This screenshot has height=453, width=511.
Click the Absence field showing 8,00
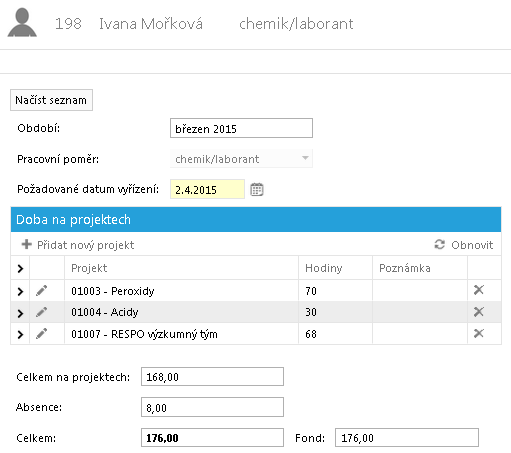pyautogui.click(x=212, y=407)
